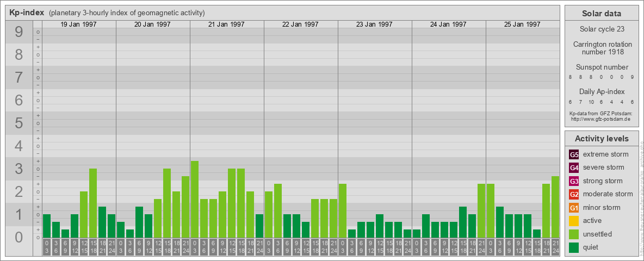Screen dimensions: 644x261
Task: Click the 21-24 bar on 20 Jan 1997
Action: [185, 207]
